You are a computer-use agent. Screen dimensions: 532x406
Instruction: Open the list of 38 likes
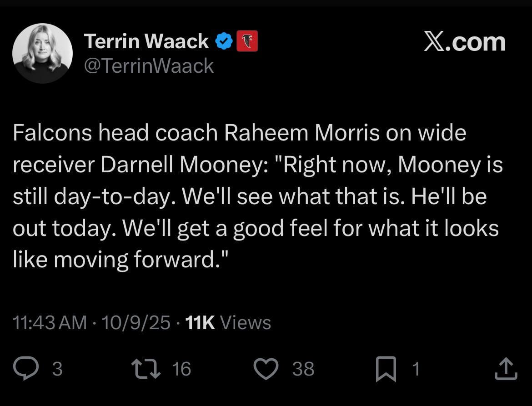[x=302, y=369]
